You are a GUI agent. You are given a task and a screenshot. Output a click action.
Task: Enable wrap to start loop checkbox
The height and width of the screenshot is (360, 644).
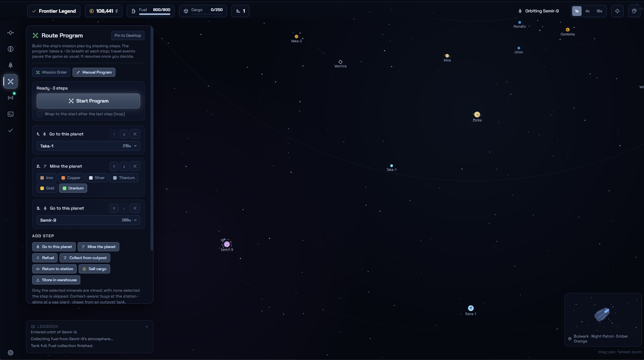pos(40,114)
